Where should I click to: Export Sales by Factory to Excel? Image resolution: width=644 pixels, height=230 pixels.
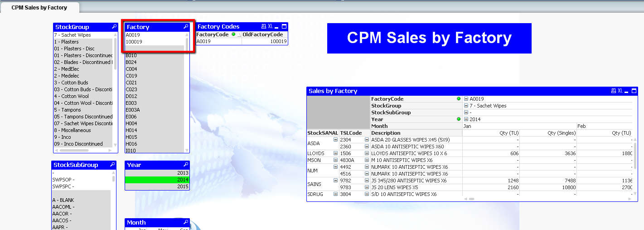(620, 91)
